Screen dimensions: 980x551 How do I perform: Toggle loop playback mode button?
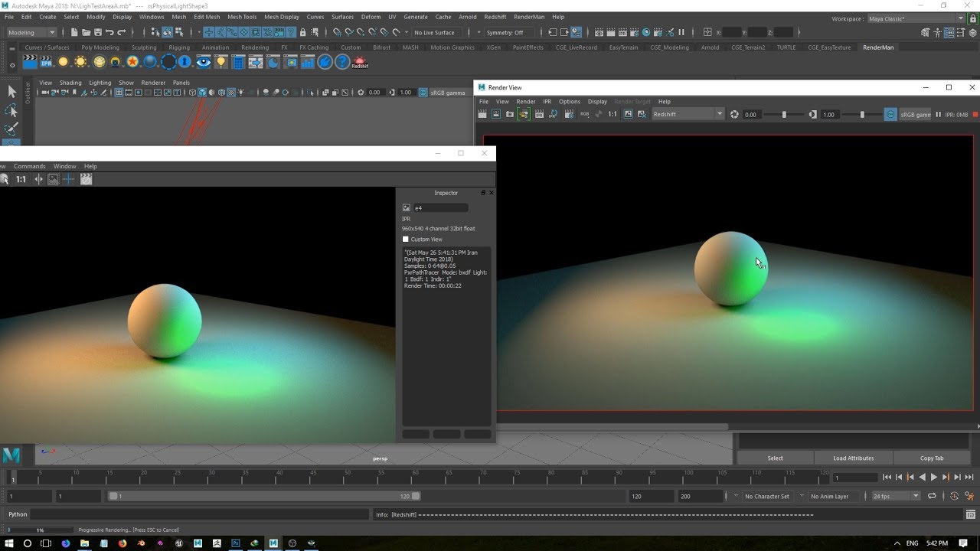click(932, 496)
